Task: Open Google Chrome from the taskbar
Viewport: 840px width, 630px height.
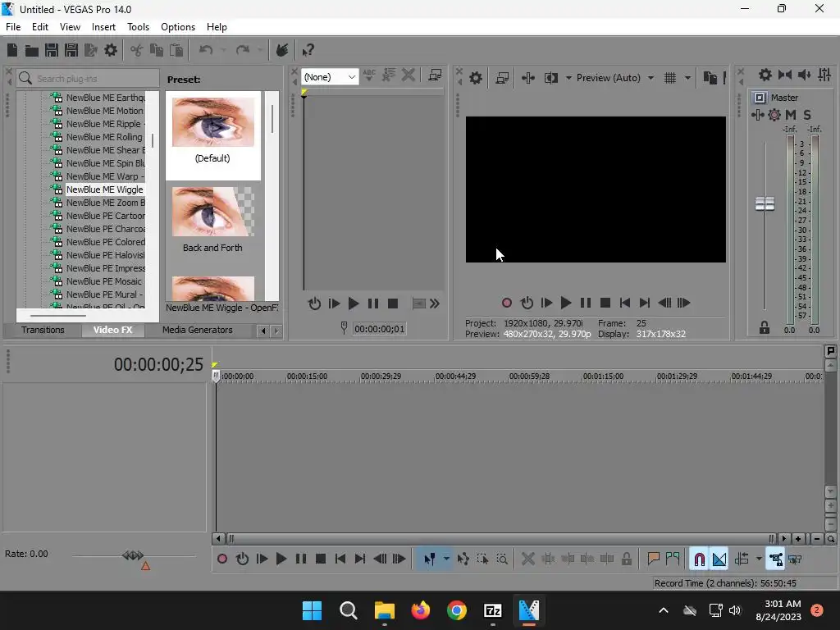Action: coord(456,610)
